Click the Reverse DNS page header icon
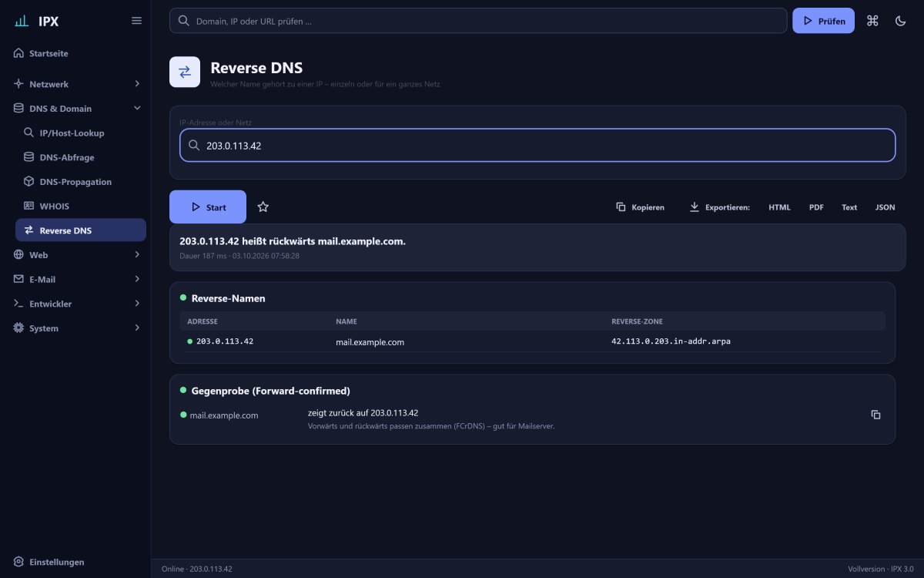Image resolution: width=924 pixels, height=578 pixels. (x=185, y=72)
